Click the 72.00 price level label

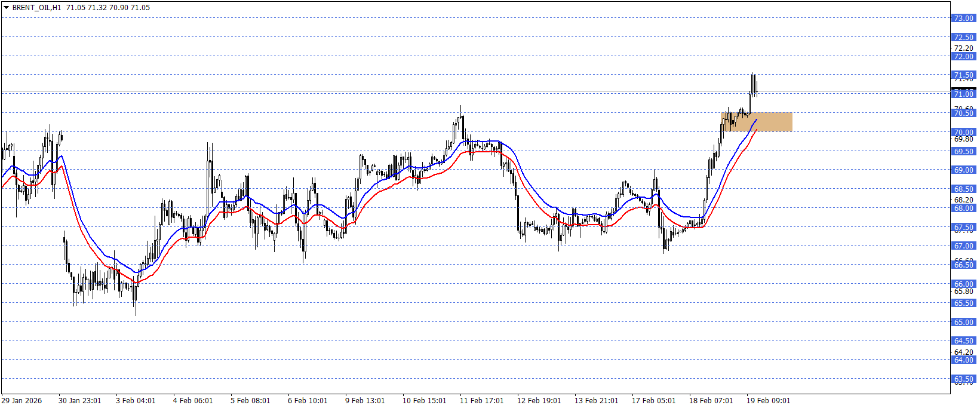tap(963, 56)
